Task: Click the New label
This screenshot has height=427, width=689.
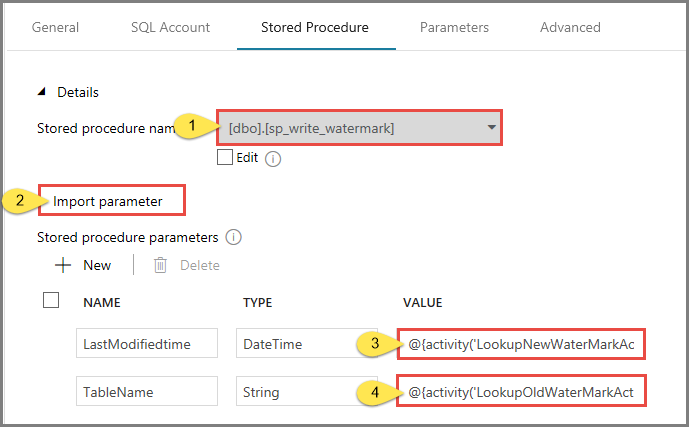Action: tap(97, 265)
